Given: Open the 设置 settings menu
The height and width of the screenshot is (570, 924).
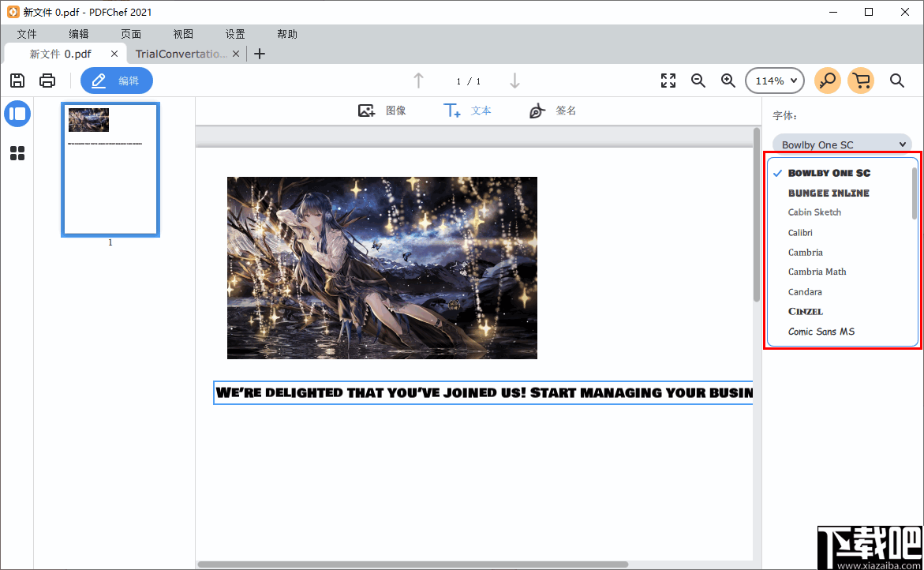Looking at the screenshot, I should (234, 33).
